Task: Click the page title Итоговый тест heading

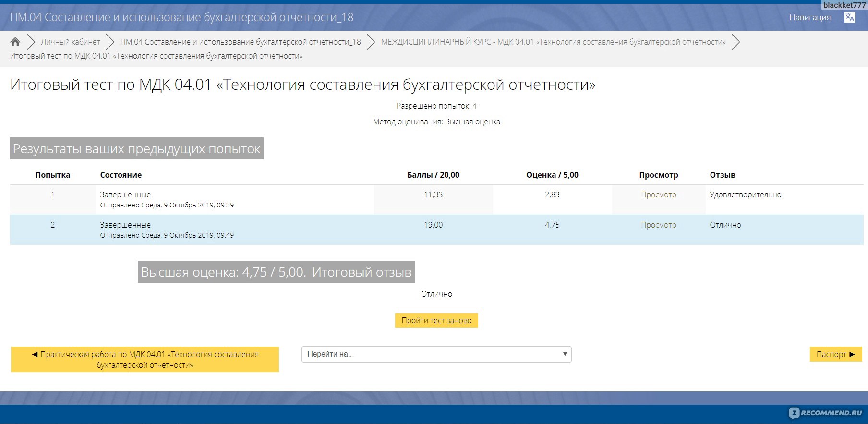Action: (x=303, y=85)
